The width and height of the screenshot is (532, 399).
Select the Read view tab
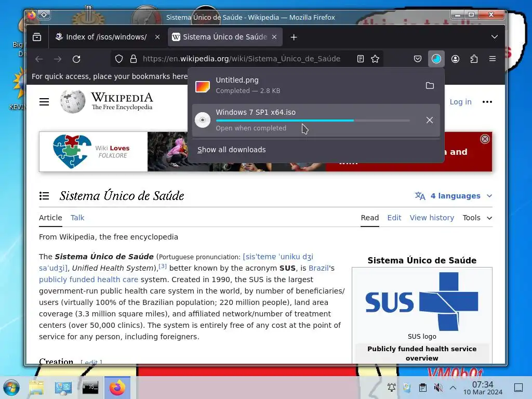(370, 218)
